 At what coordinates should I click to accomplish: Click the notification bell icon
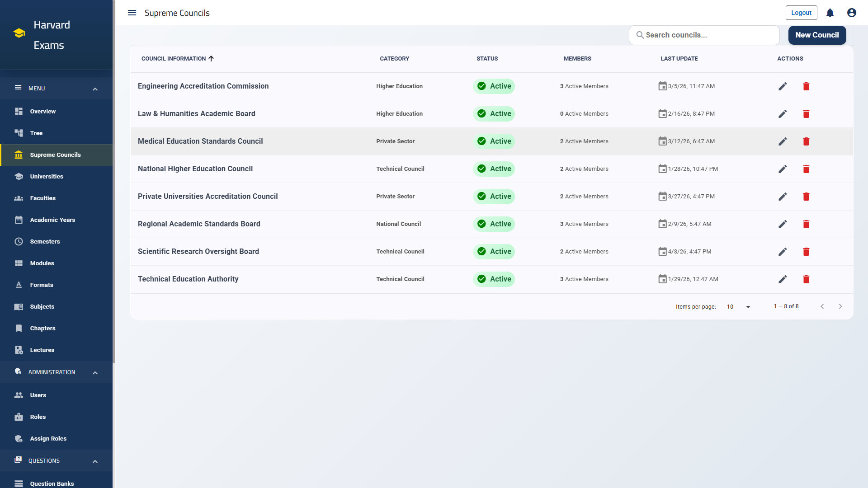point(830,13)
